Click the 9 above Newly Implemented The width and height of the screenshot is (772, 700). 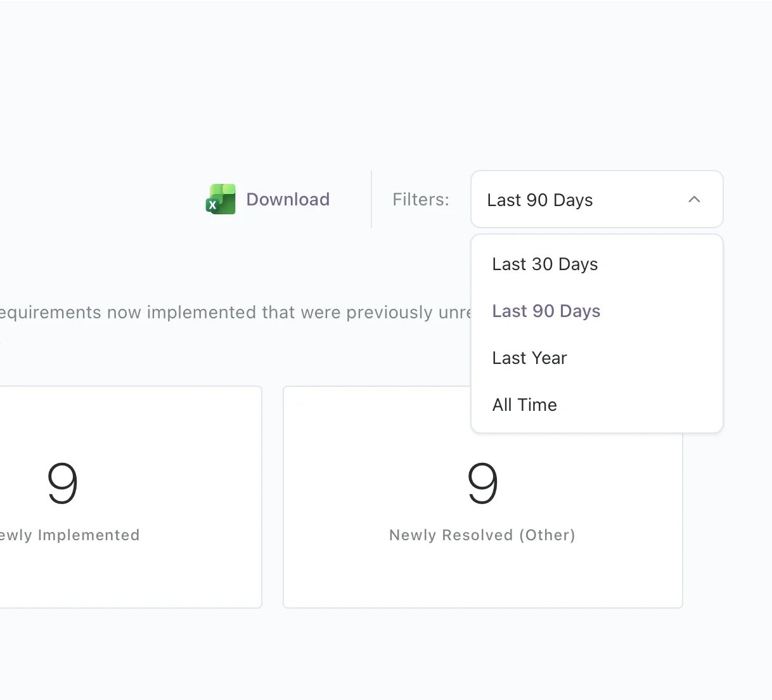[x=63, y=483]
